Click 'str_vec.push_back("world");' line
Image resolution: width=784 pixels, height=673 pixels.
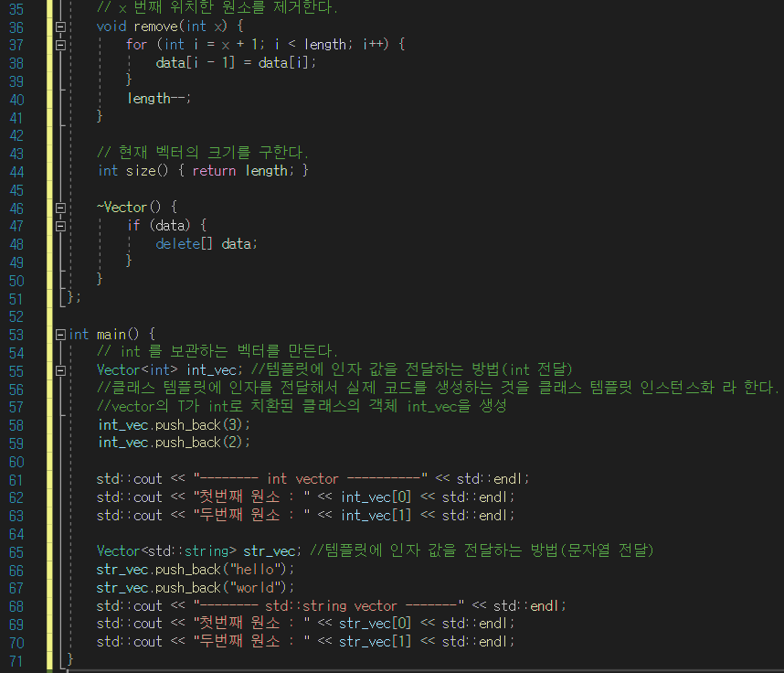[x=196, y=587]
